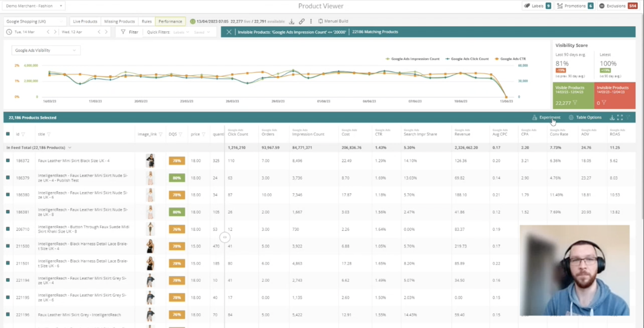Viewport: 644px width, 328px height.
Task: Go to previous start date arrow
Action: 48,32
